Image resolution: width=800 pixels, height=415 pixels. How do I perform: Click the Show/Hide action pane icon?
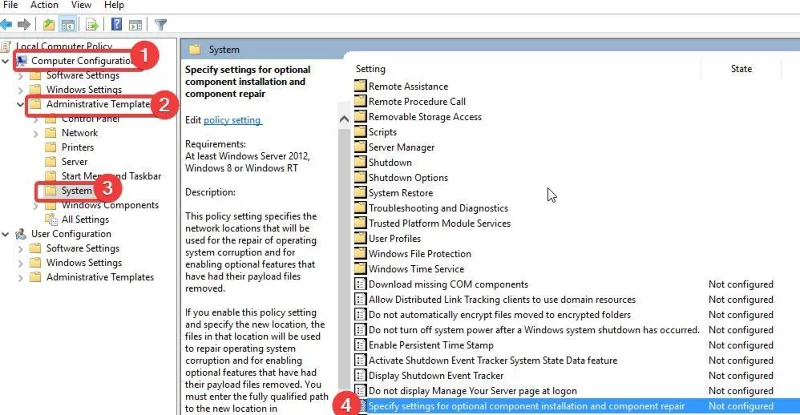tap(135, 24)
